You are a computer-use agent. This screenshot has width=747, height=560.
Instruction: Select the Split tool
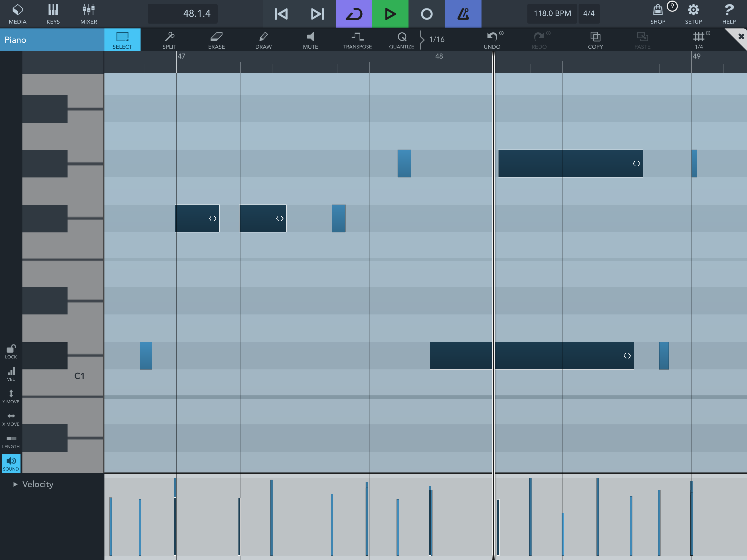pos(169,40)
